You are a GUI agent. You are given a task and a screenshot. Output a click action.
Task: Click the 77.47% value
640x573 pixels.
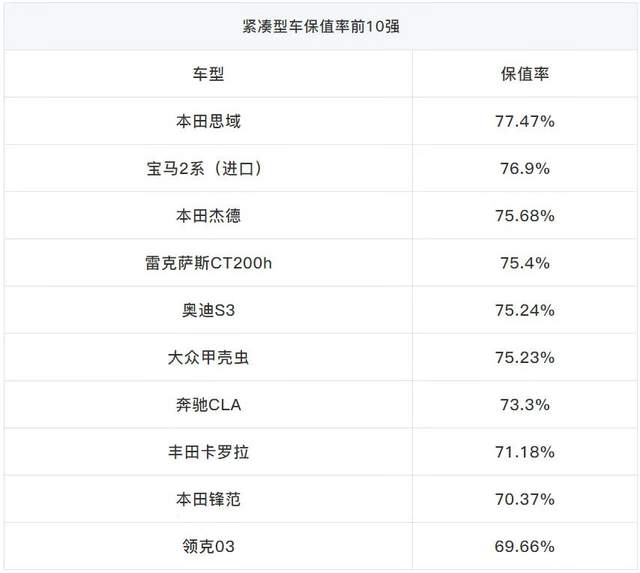tap(525, 121)
